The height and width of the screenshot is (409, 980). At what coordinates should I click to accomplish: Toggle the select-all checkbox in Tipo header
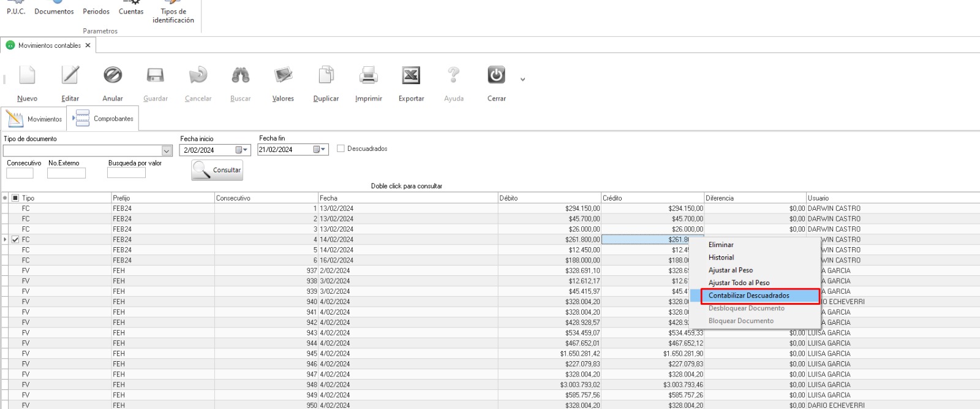tap(15, 198)
